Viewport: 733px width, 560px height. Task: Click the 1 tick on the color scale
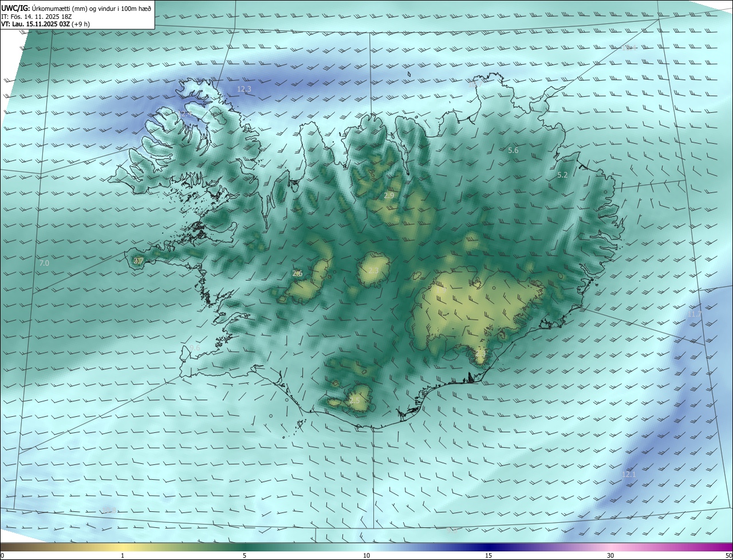click(x=123, y=556)
